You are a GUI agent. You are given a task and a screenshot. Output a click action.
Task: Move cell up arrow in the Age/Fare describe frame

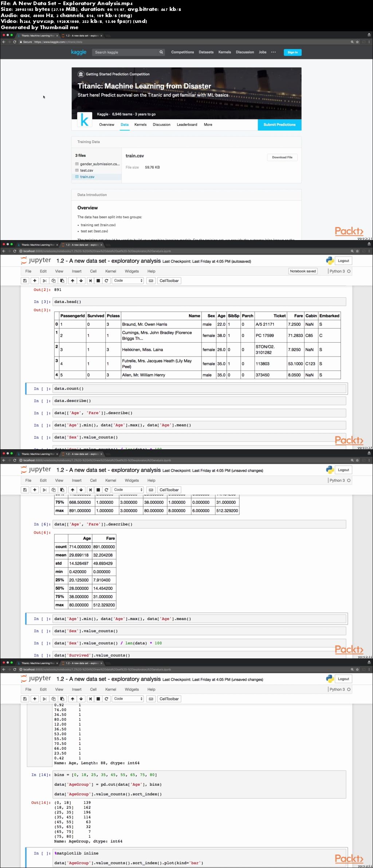[x=72, y=490]
